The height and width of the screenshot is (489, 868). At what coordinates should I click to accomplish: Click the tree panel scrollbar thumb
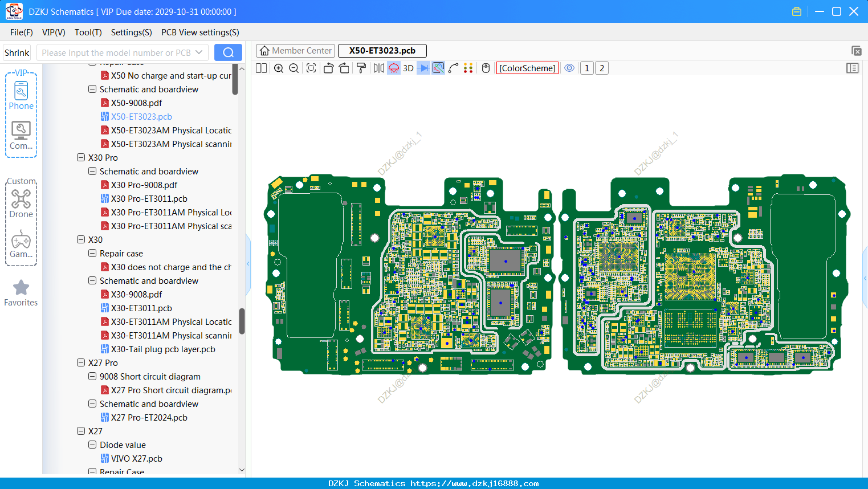(x=242, y=321)
